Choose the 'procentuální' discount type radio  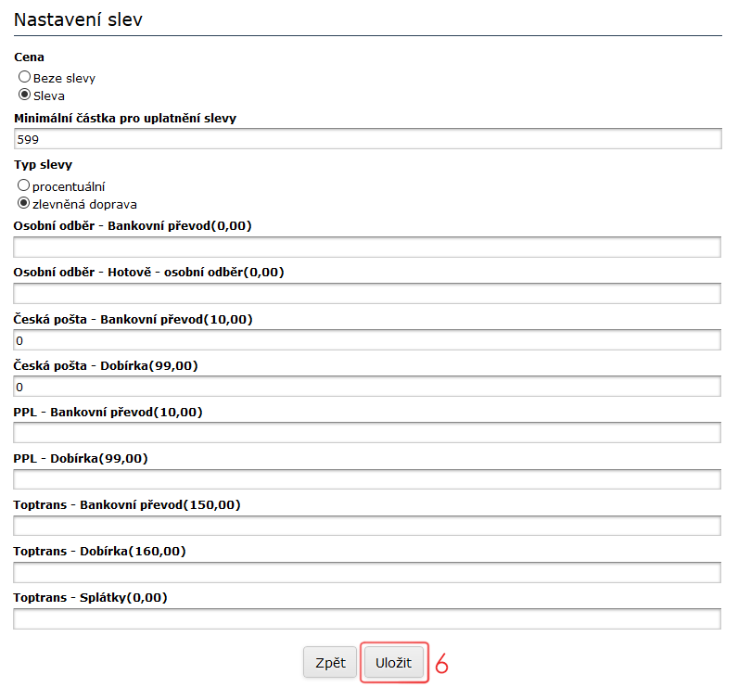click(x=25, y=185)
